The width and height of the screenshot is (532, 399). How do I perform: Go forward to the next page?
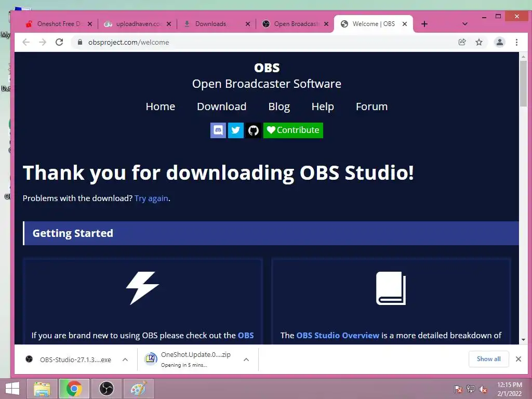point(43,42)
